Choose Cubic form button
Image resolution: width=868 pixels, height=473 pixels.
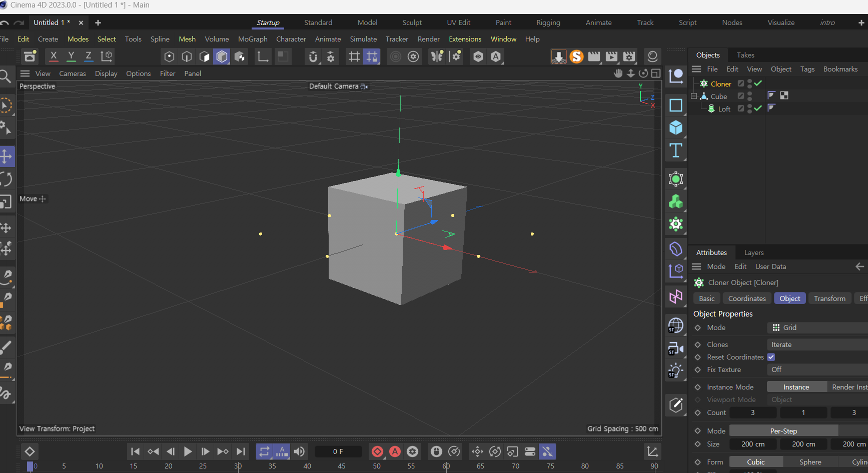tap(756, 462)
